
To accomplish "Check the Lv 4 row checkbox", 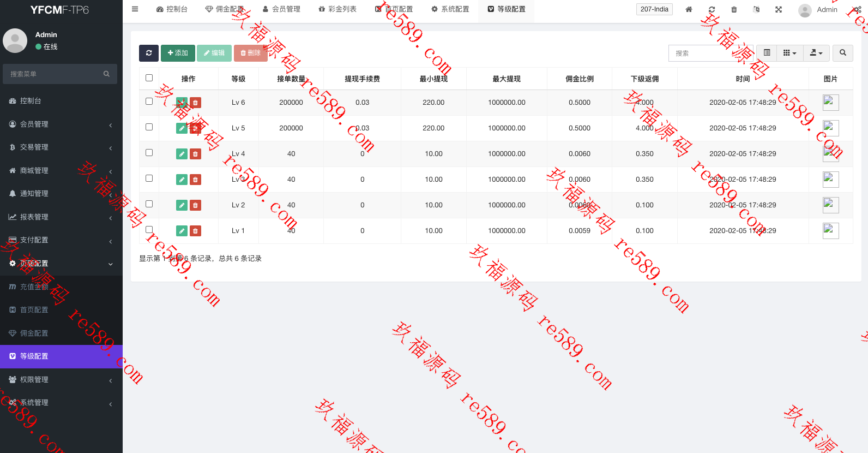I will pyautogui.click(x=149, y=153).
